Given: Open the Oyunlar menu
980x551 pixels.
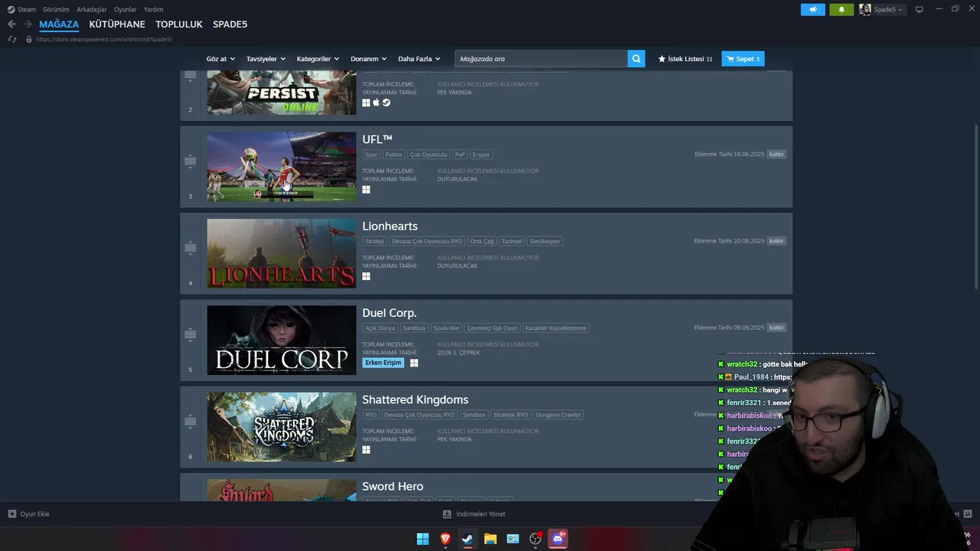Looking at the screenshot, I should (126, 9).
